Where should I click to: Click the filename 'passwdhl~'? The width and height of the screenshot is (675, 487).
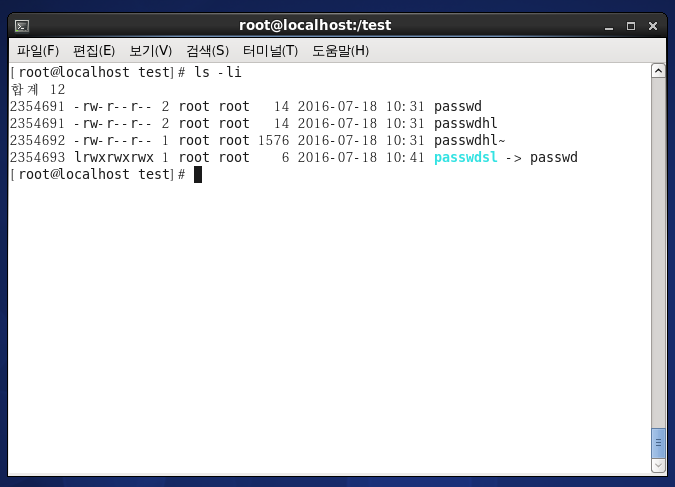tap(470, 140)
